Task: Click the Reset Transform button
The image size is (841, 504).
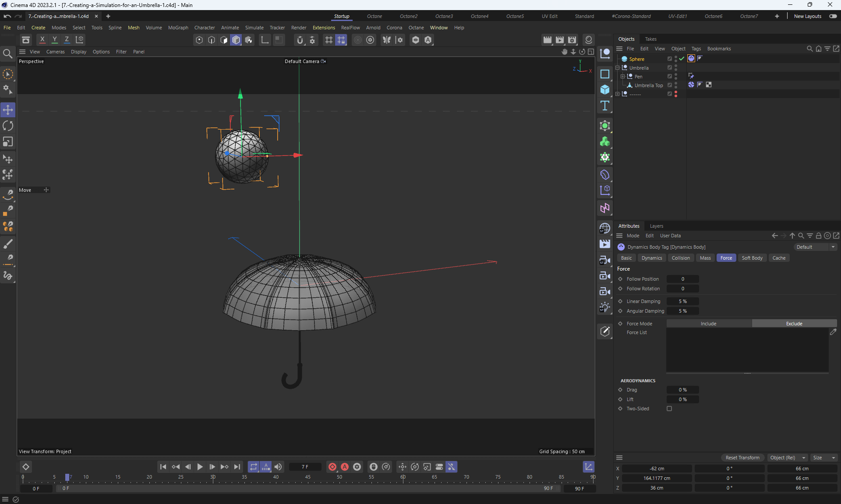Action: tap(742, 458)
